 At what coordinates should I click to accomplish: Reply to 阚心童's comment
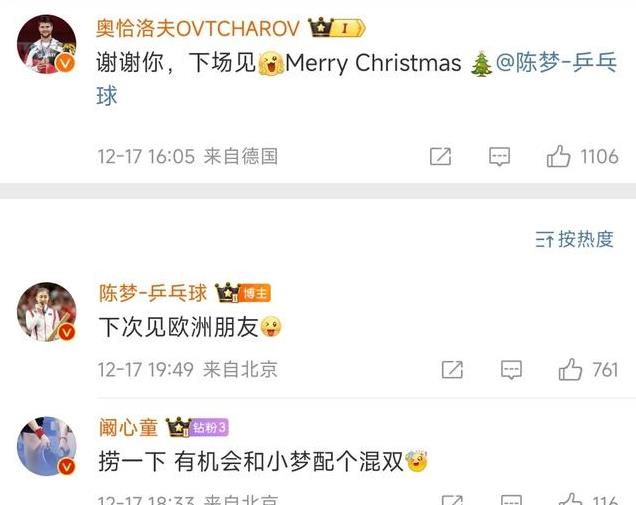(x=511, y=500)
